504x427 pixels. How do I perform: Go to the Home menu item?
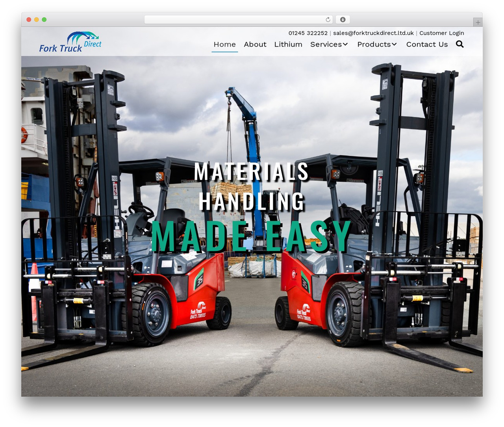point(224,45)
